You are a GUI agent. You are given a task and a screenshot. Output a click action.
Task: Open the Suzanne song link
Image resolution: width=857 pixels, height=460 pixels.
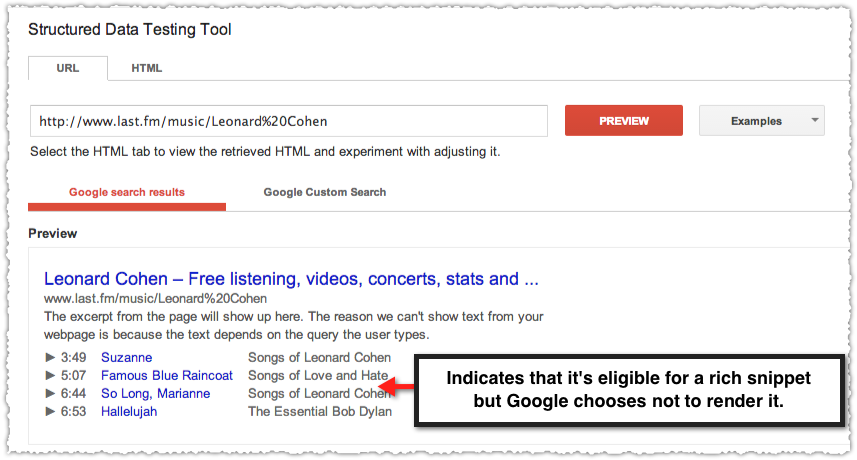coord(127,357)
